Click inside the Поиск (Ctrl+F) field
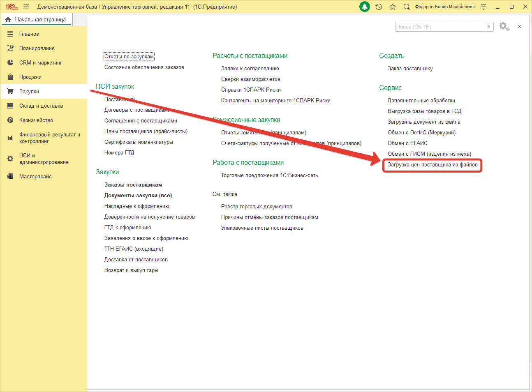Screen dimensions: 532x392 coord(439,27)
